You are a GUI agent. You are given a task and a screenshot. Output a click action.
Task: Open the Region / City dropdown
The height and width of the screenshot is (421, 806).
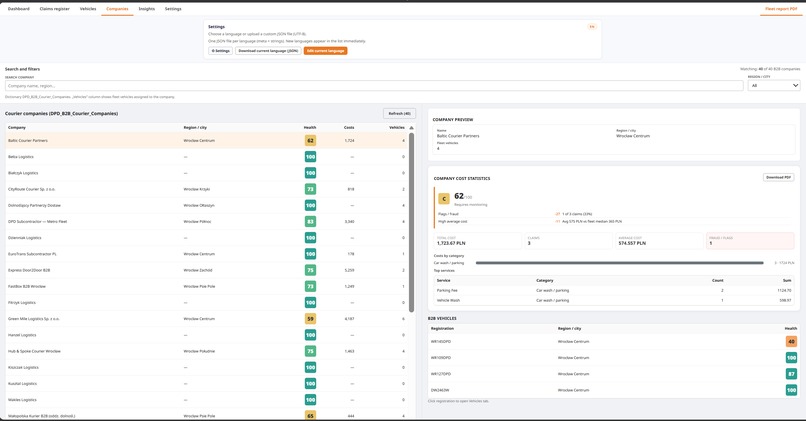[774, 85]
